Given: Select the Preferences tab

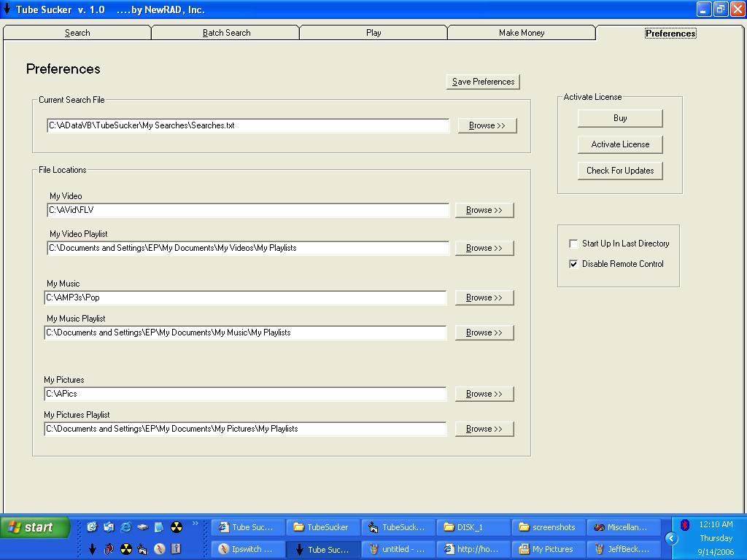Looking at the screenshot, I should (670, 33).
